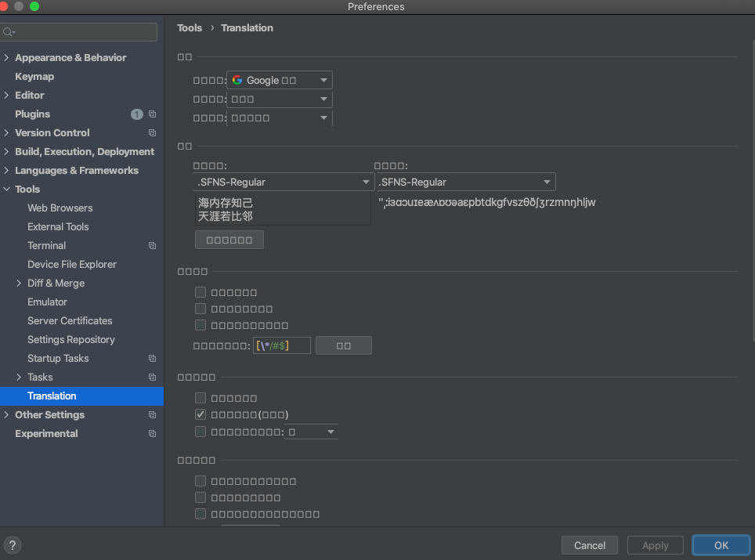This screenshot has height=560, width=755.
Task: Click the project-level icon beside Version Control
Action: click(152, 133)
